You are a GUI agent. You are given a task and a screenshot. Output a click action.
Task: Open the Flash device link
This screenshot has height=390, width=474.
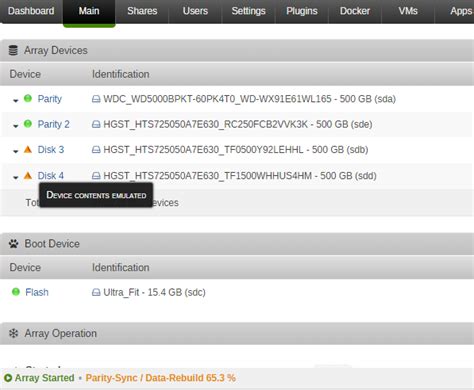[37, 292]
